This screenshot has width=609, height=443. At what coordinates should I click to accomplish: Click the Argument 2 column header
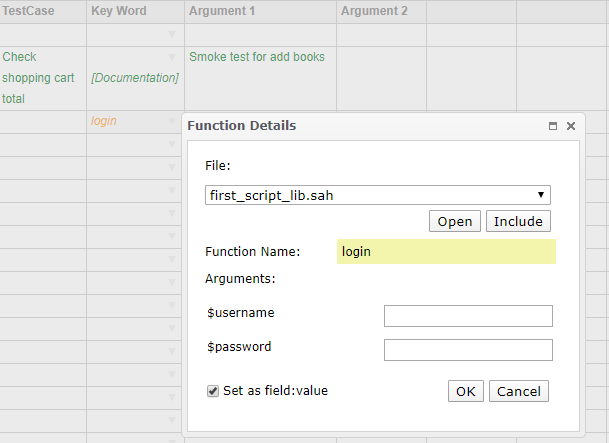tap(375, 11)
